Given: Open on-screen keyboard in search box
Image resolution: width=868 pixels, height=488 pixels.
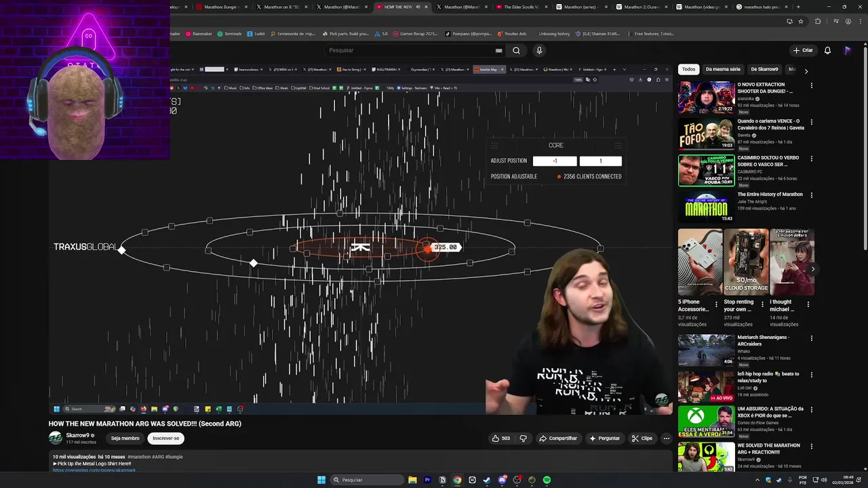Looking at the screenshot, I should [499, 50].
